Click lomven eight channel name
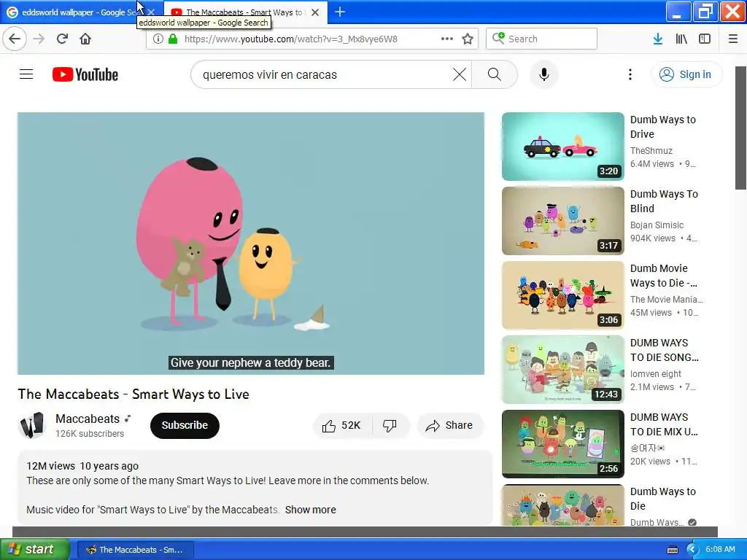Screen dimensions: 747x560 point(656,374)
